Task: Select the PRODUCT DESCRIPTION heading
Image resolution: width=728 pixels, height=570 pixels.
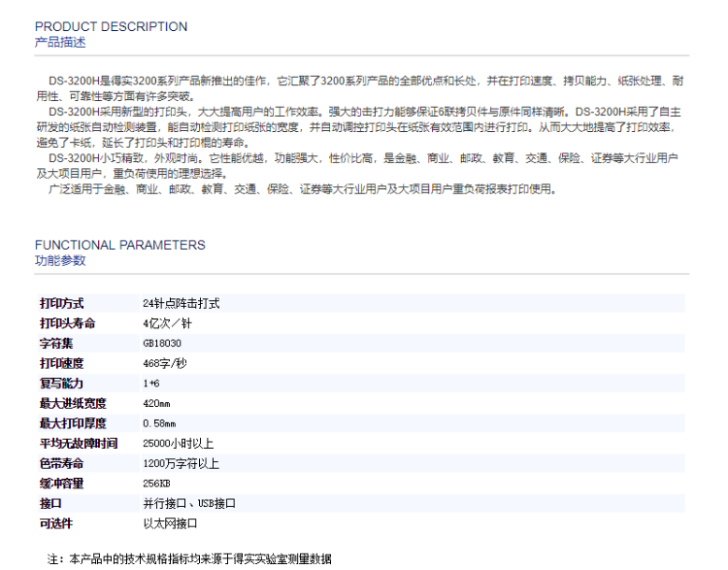Action: (x=111, y=26)
